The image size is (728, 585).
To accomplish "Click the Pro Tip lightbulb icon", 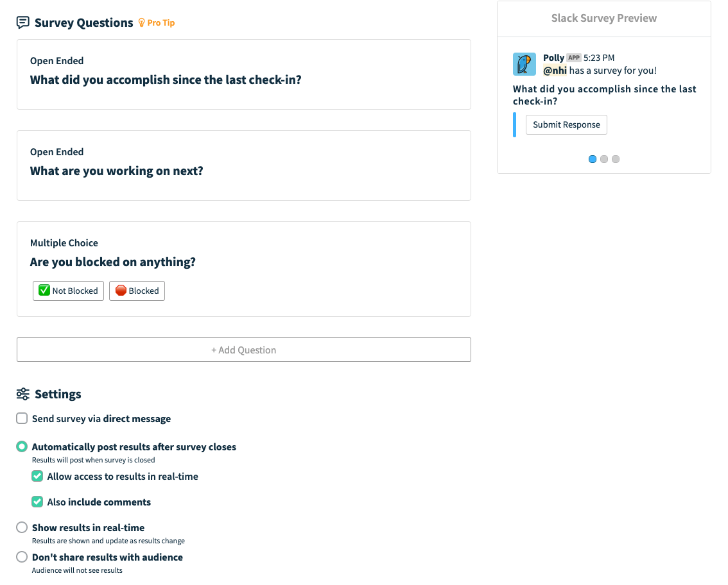I will (142, 22).
